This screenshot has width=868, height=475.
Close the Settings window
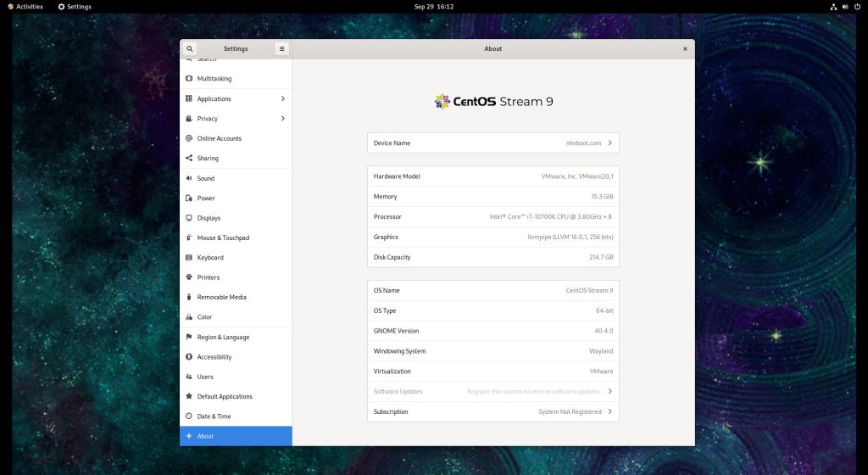(x=685, y=48)
